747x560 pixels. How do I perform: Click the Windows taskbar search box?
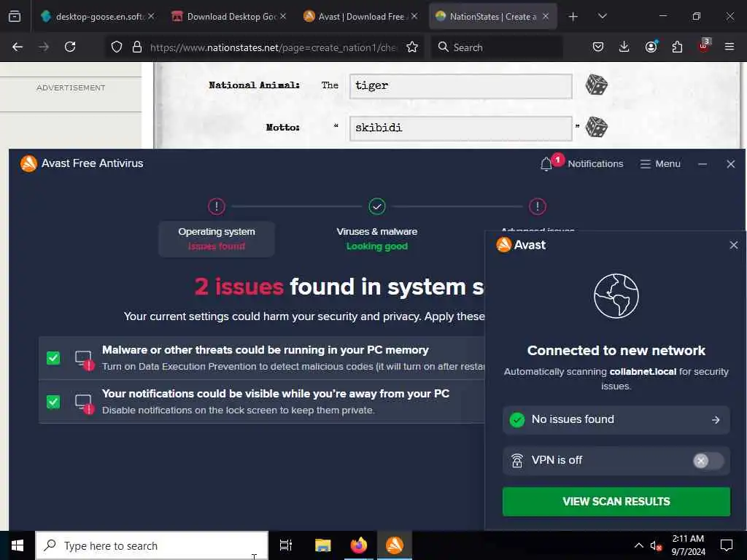click(x=152, y=545)
